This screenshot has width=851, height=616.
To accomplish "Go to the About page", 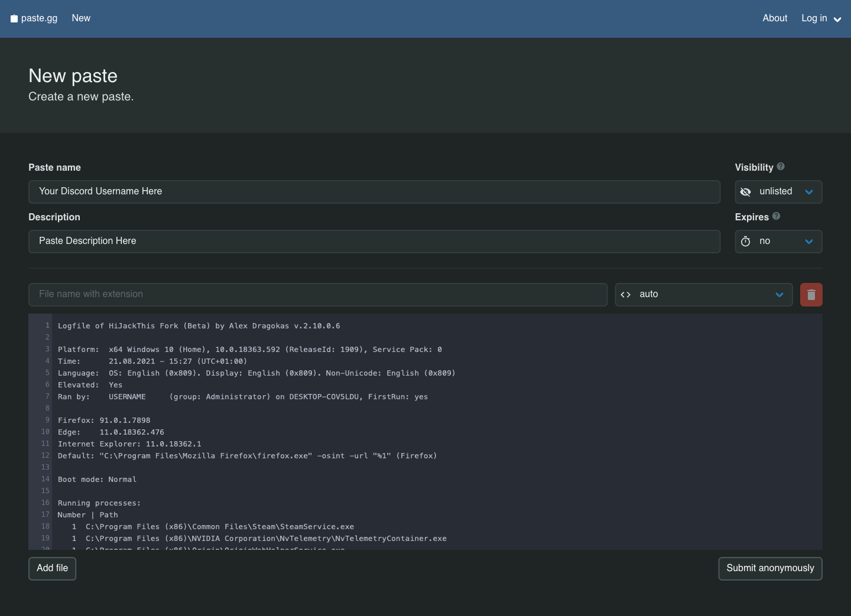I will [x=774, y=18].
